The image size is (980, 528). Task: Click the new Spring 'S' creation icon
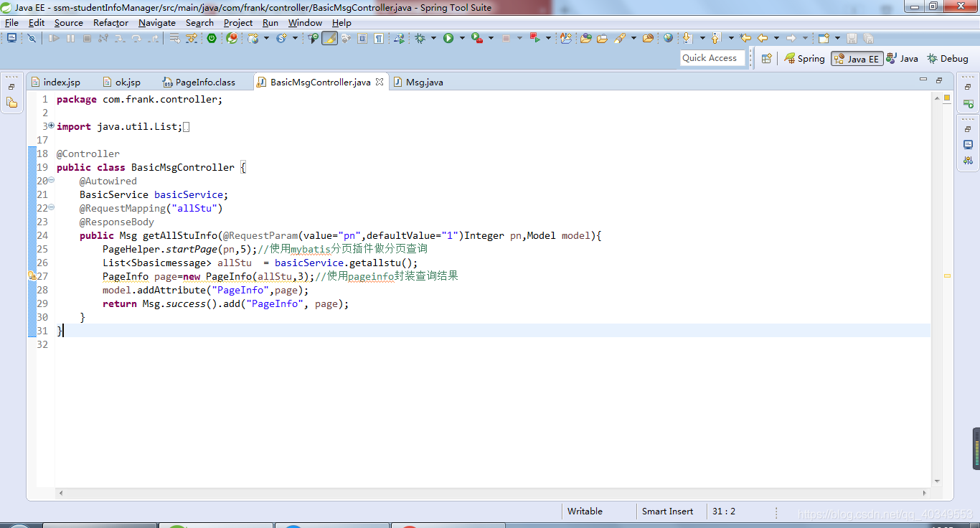(x=281, y=38)
